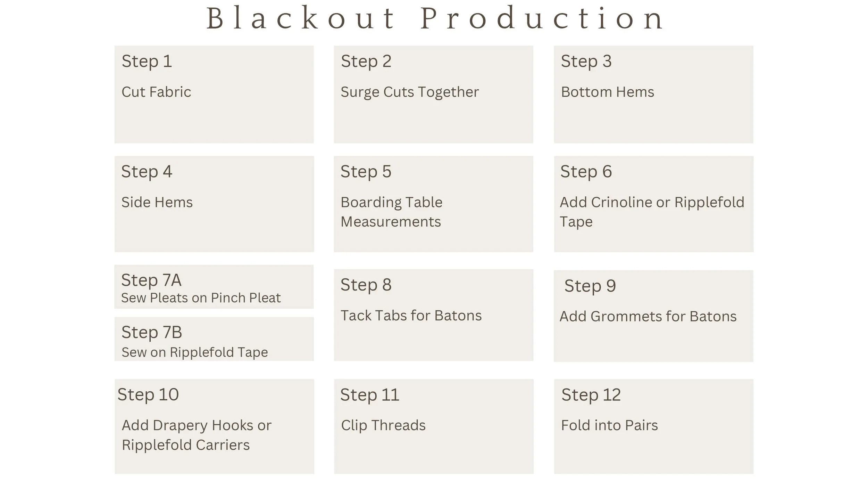Open the Step 11 Clip Threads card
The width and height of the screenshot is (868, 489).
tap(434, 426)
